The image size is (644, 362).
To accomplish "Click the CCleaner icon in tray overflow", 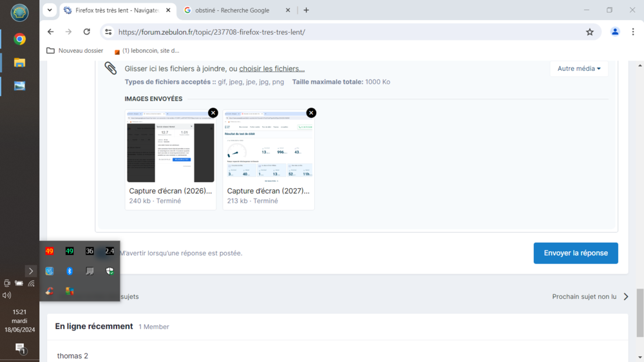I will 50,291.
